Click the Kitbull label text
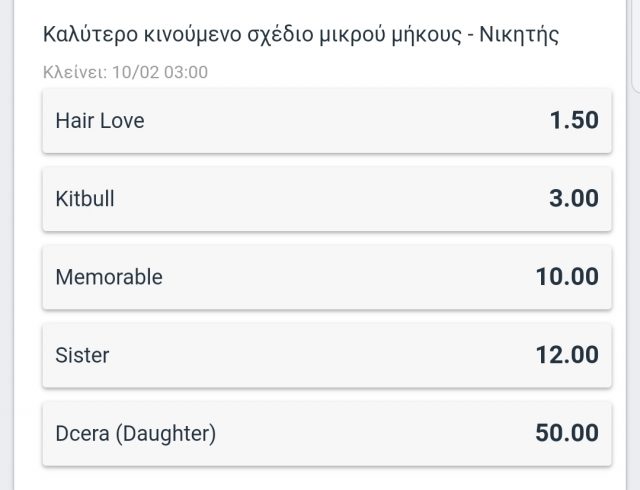640x490 pixels. click(x=85, y=199)
